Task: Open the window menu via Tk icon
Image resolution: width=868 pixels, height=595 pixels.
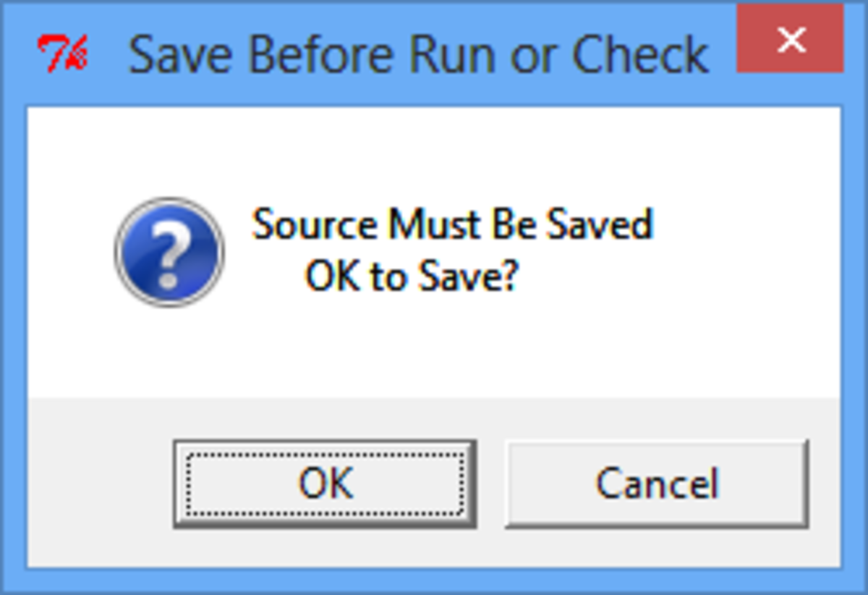Action: (63, 54)
